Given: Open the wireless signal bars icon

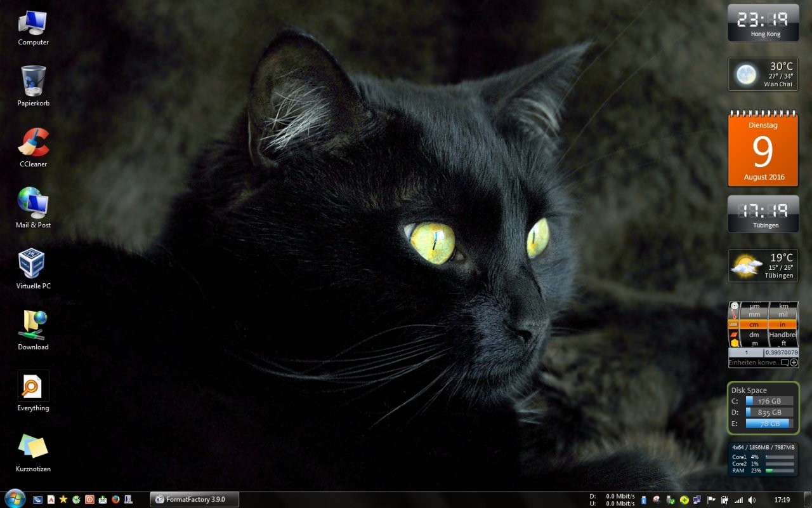Looking at the screenshot, I should click(738, 500).
